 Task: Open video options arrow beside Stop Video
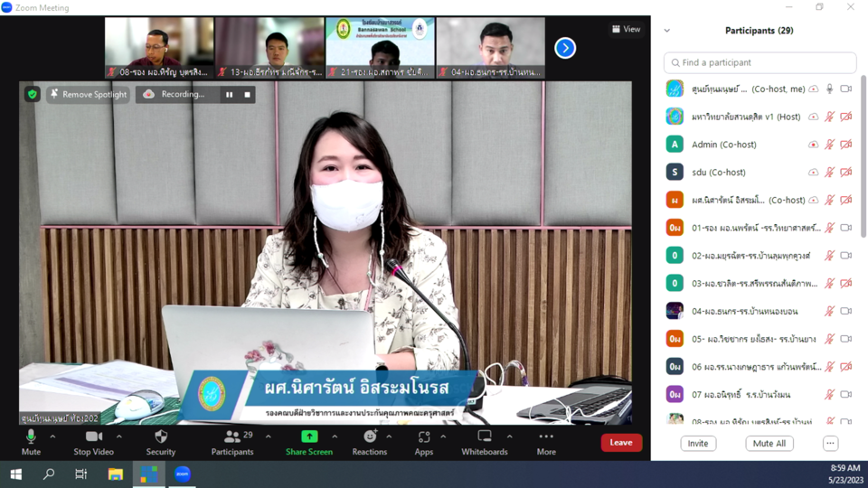click(119, 436)
